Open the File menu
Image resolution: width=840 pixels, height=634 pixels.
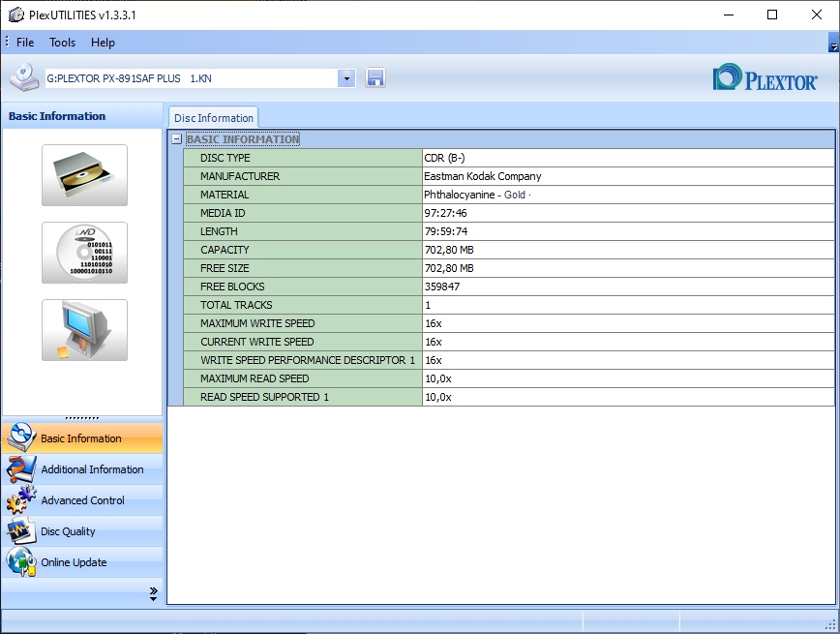pyautogui.click(x=25, y=43)
